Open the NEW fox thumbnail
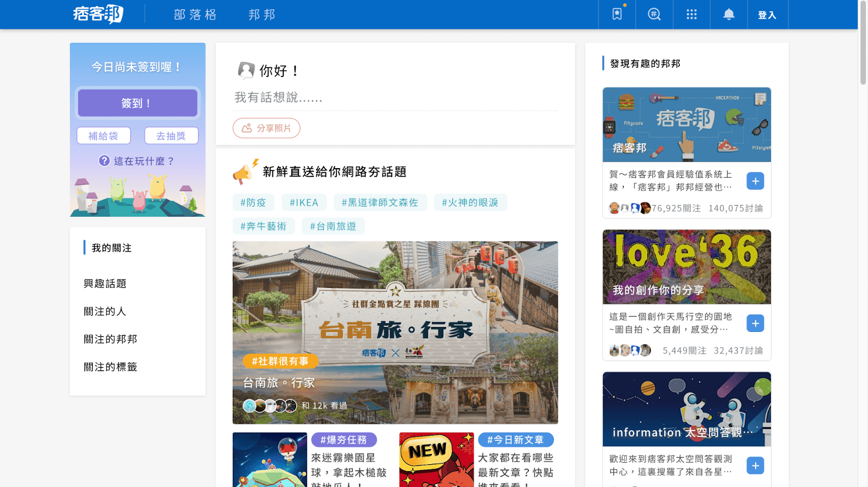 point(437,459)
